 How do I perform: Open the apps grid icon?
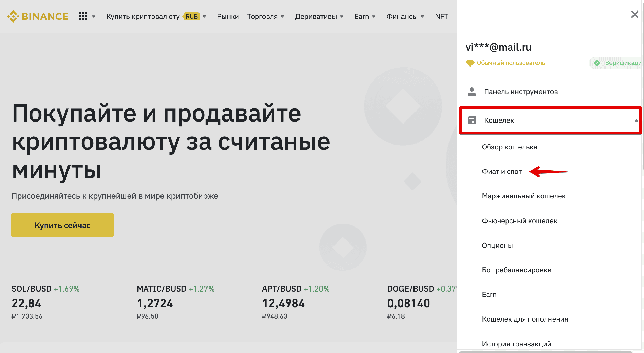(x=83, y=16)
